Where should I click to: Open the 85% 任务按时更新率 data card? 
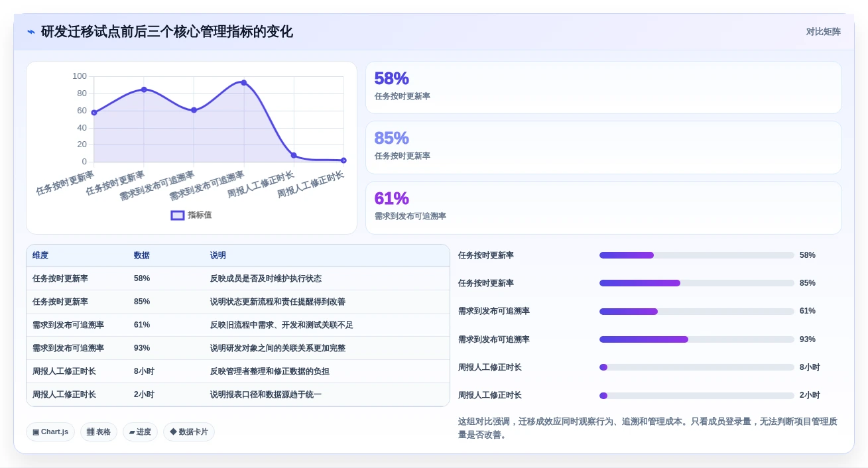pyautogui.click(x=603, y=147)
